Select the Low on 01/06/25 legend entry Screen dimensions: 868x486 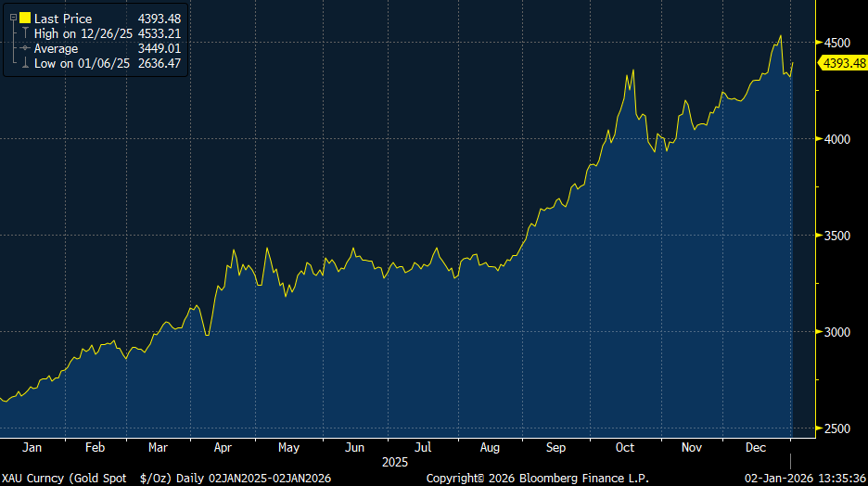click(x=80, y=63)
